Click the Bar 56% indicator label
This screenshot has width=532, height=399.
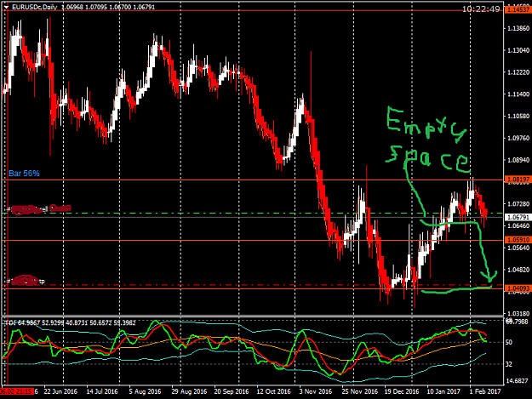(24, 174)
